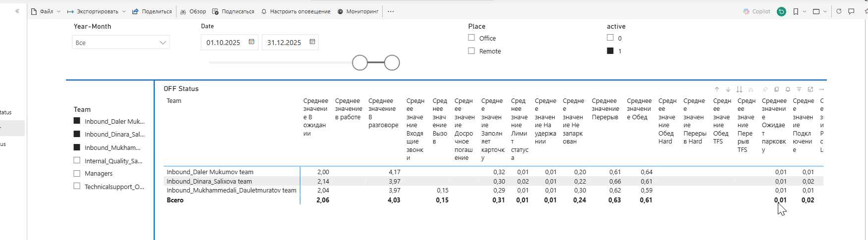Open the bookmarks icon
The width and height of the screenshot is (868, 240).
[796, 11]
